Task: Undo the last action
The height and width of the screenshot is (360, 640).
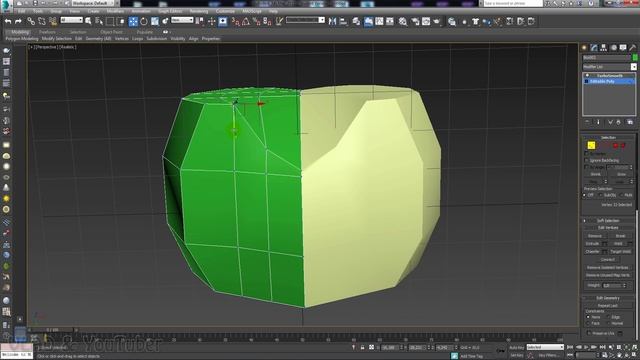Action: point(8,21)
